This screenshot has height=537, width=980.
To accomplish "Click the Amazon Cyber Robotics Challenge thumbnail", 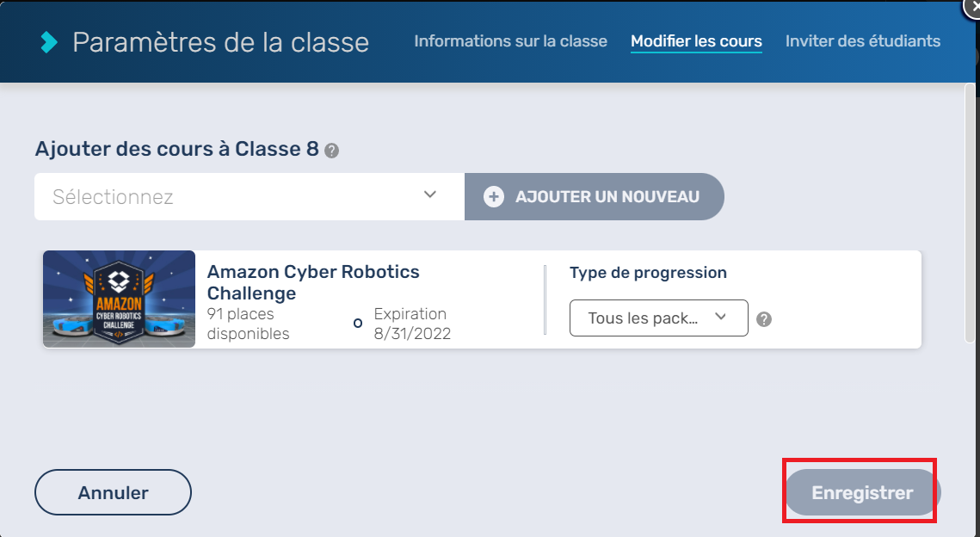I will tap(119, 299).
